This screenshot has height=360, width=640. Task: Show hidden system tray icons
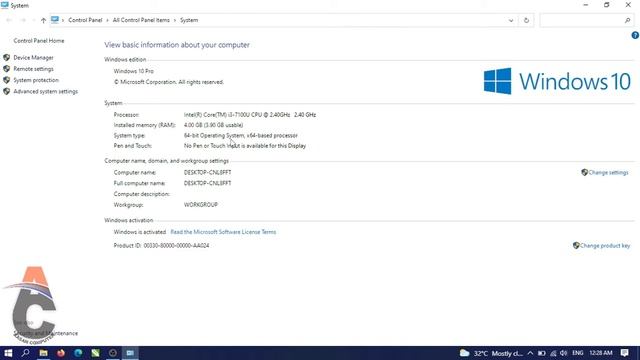click(x=530, y=353)
